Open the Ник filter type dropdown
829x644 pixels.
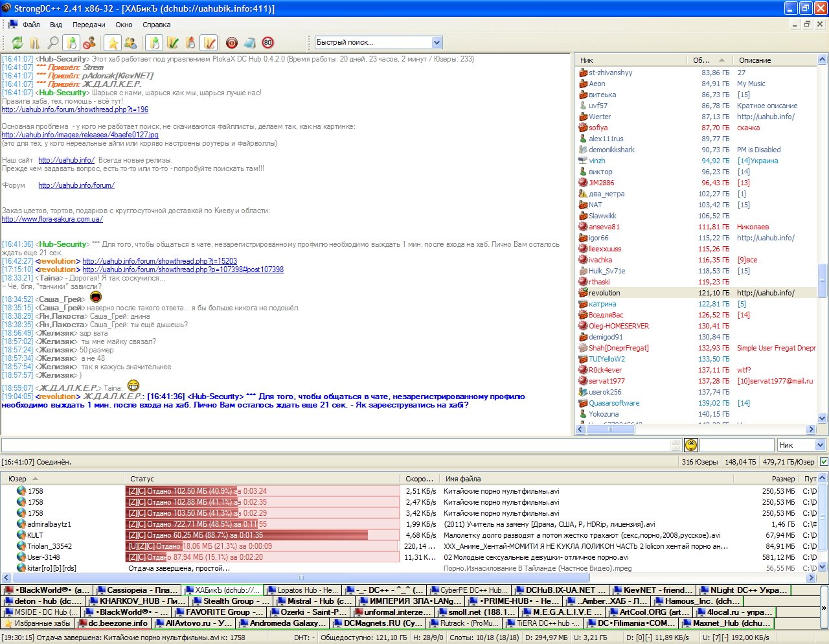pyautogui.click(x=820, y=445)
